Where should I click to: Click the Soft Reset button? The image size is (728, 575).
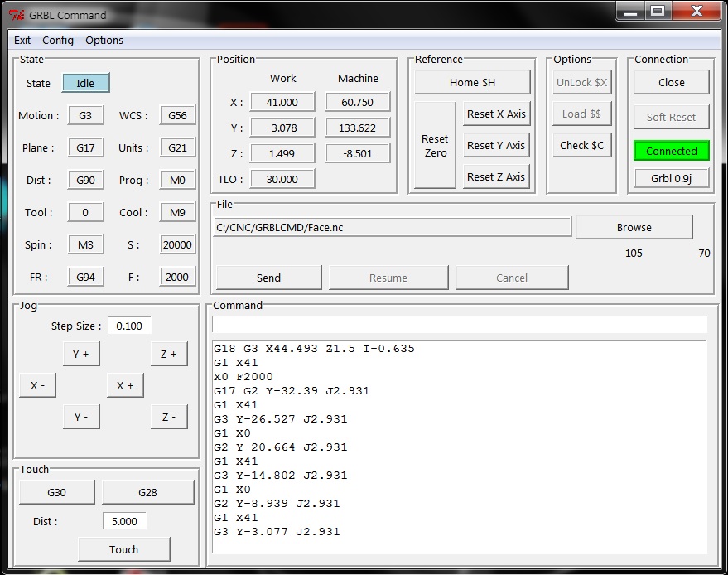(672, 117)
